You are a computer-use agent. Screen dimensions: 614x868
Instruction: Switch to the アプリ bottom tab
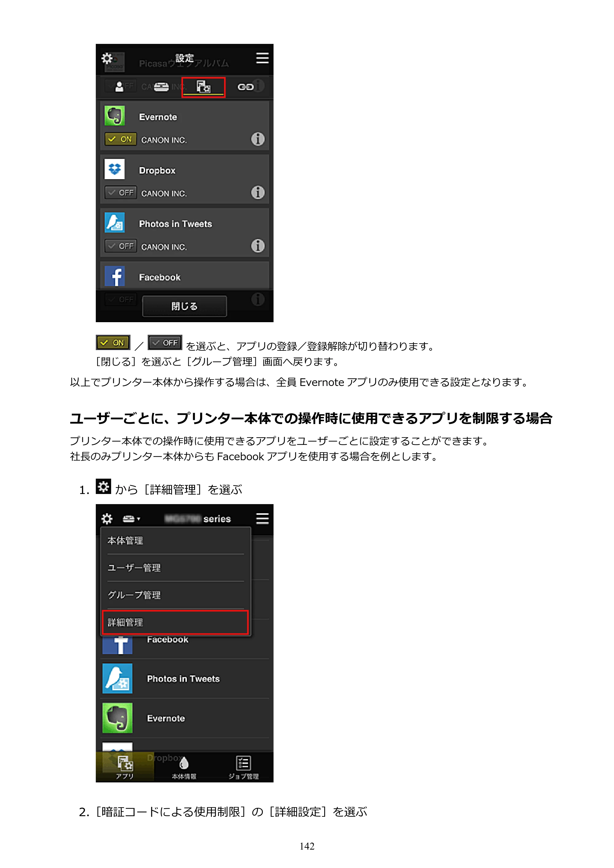pos(125,767)
